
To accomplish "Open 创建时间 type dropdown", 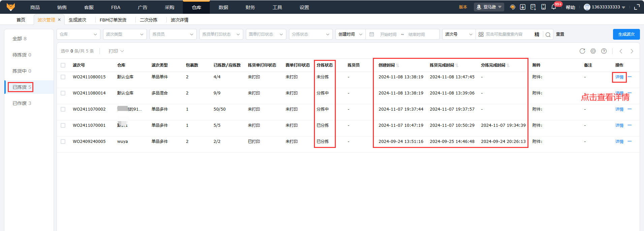I will (351, 34).
